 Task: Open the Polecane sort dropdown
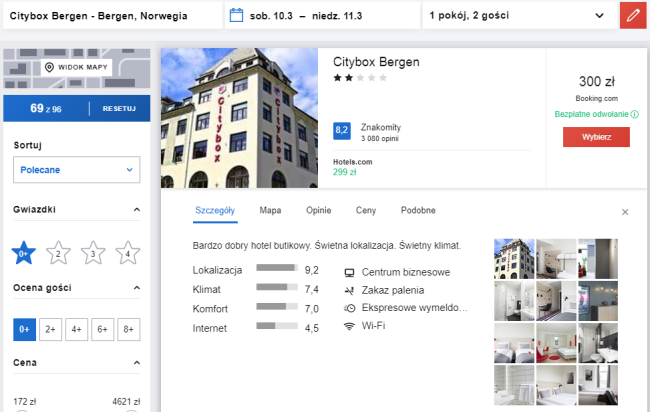[77, 170]
